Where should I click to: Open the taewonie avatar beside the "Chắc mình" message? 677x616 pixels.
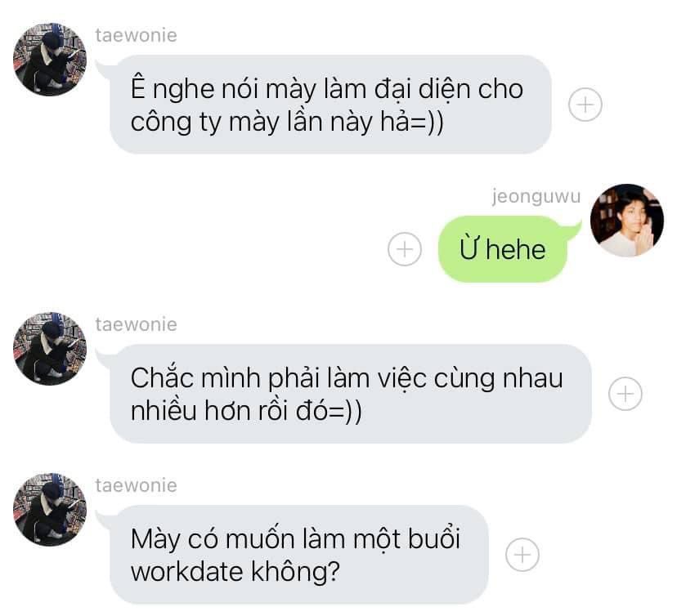(x=50, y=349)
